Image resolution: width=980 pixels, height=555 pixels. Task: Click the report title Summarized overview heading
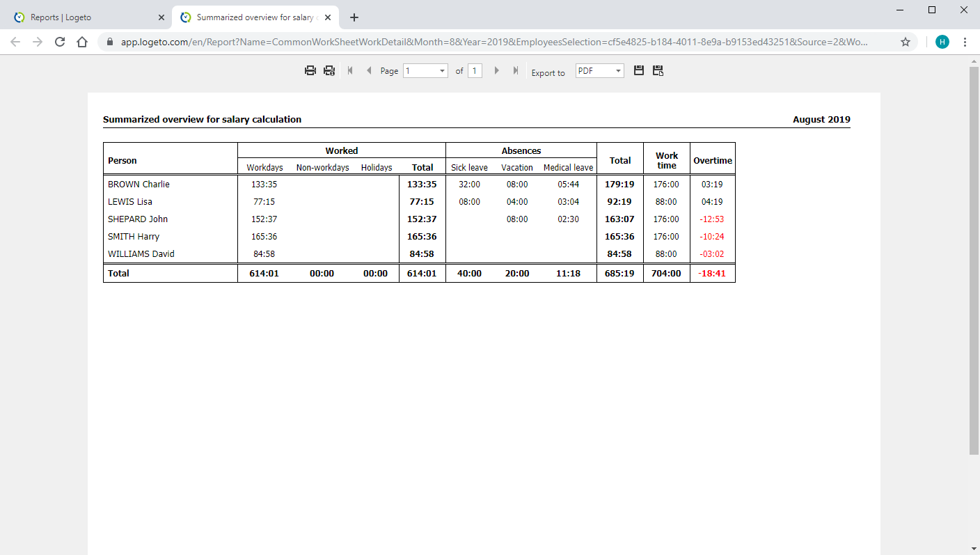pos(202,120)
